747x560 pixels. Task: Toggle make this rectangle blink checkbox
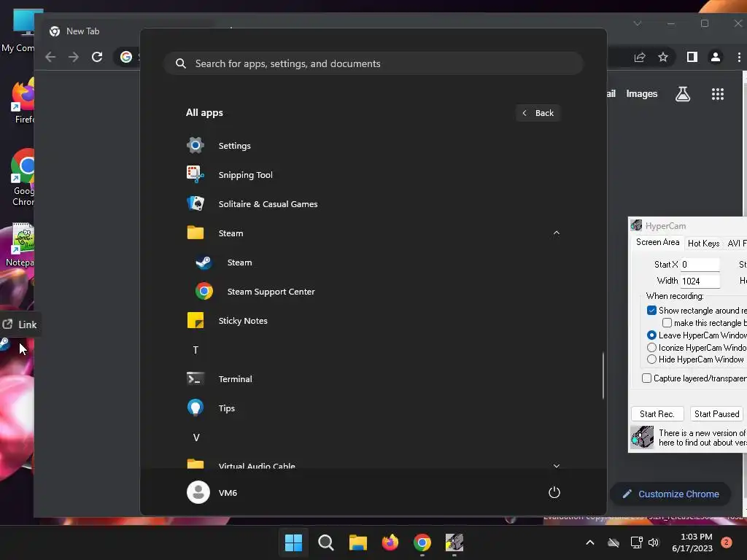click(x=667, y=323)
